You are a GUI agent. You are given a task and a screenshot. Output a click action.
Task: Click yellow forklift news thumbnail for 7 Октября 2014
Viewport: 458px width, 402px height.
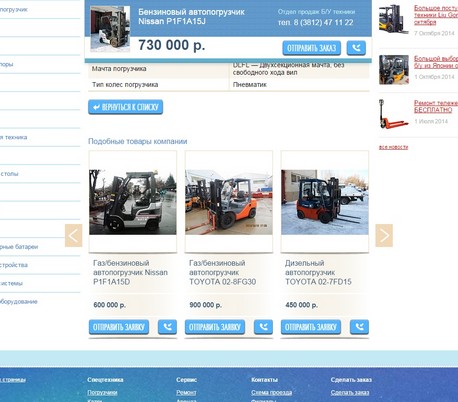394,19
